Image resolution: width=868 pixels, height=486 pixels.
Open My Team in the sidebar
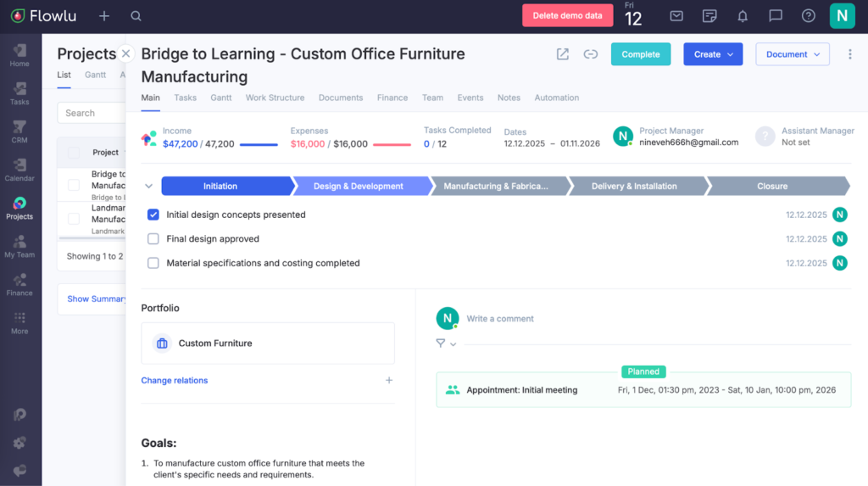coord(19,247)
